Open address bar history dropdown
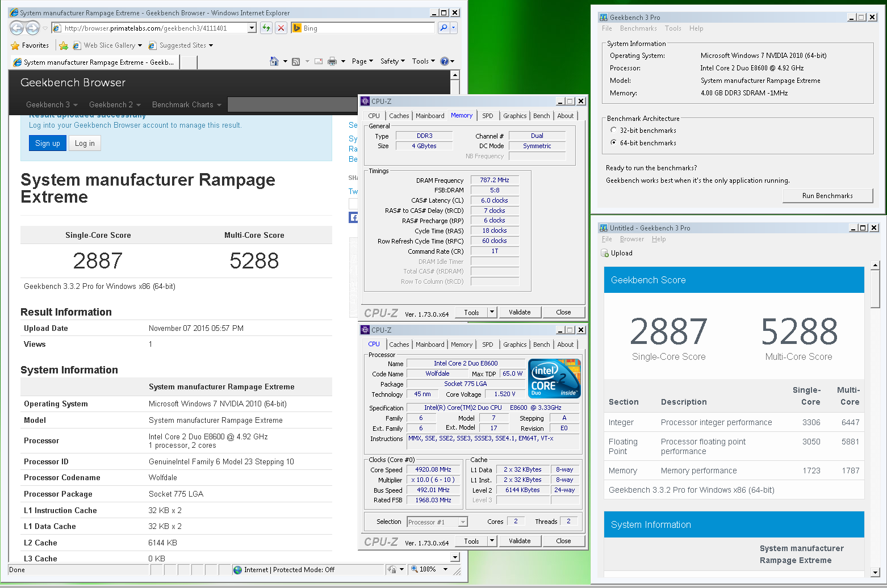Screen dimensions: 887x588 [252, 28]
